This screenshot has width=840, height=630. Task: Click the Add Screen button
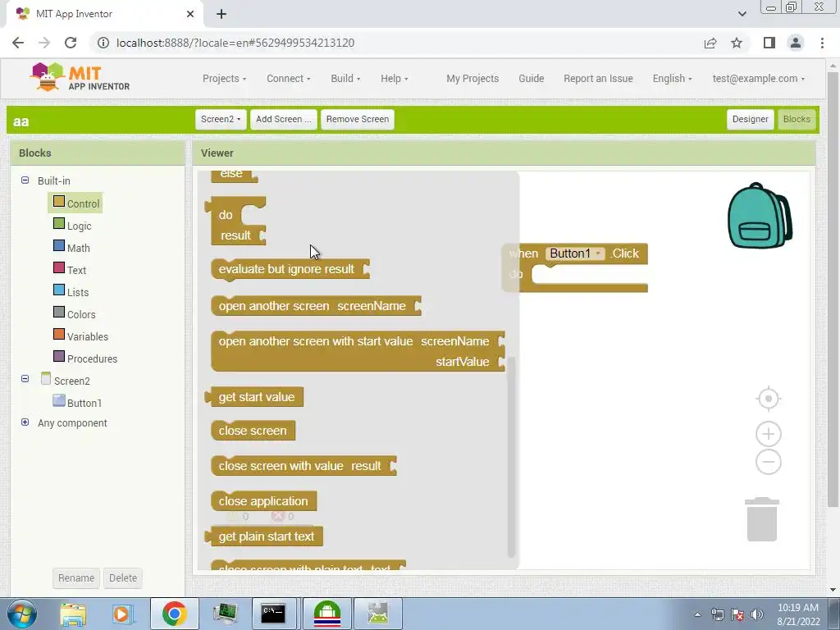point(283,120)
